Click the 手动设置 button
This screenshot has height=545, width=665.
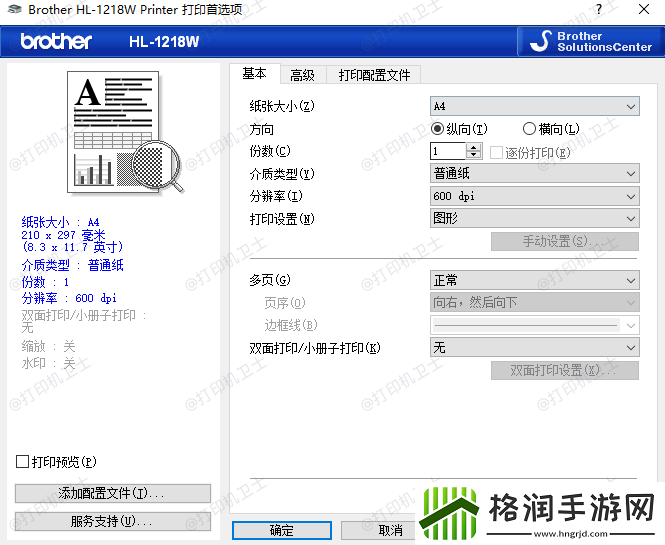[x=565, y=242]
